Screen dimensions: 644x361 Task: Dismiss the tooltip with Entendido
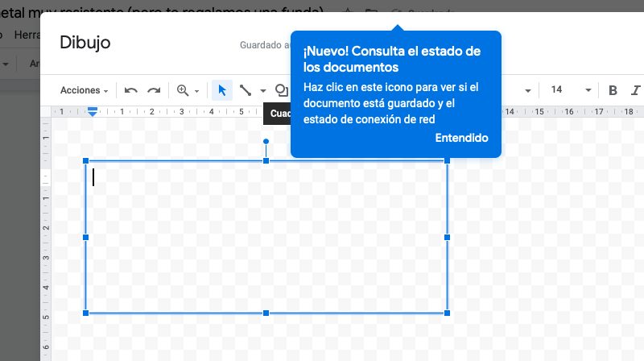[x=461, y=138]
